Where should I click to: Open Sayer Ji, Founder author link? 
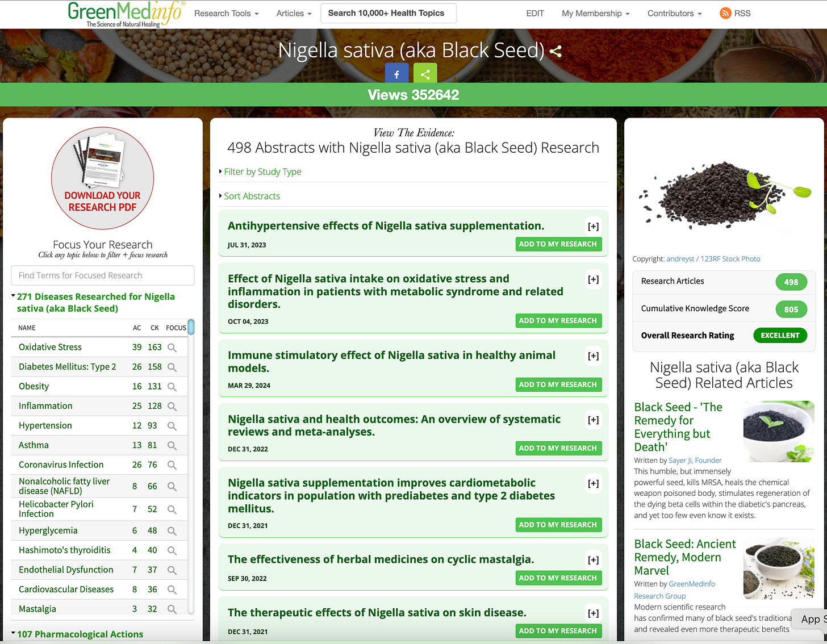point(695,461)
